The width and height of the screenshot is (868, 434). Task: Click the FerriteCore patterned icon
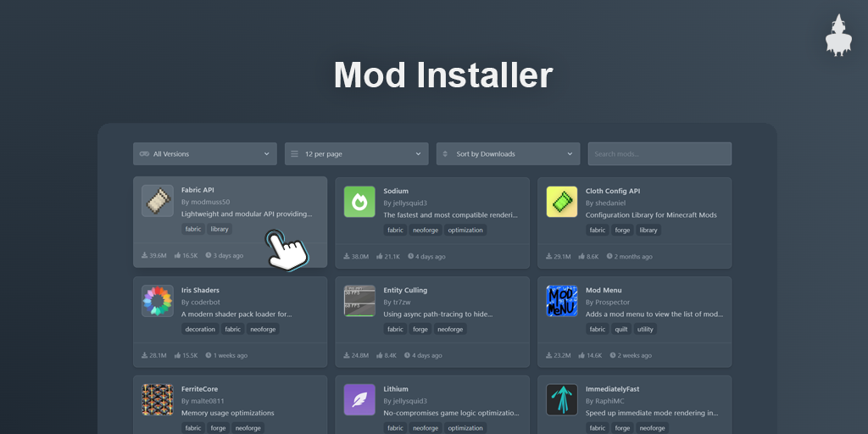pyautogui.click(x=158, y=400)
